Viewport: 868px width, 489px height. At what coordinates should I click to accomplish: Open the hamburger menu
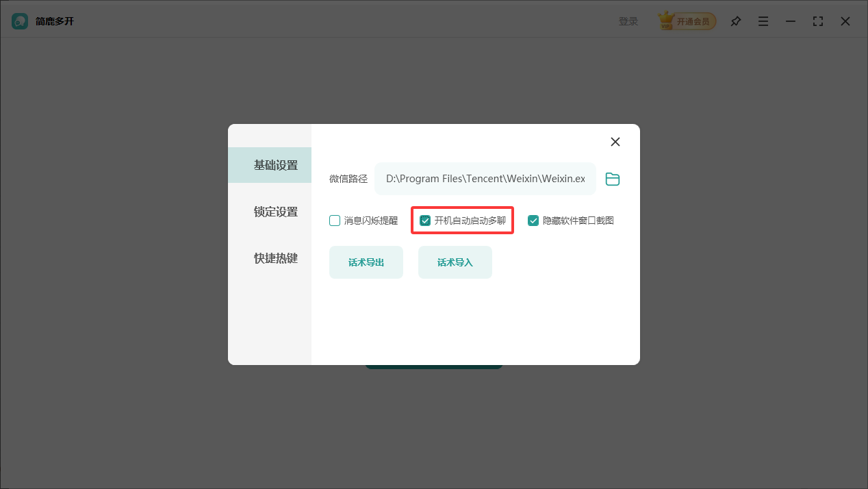[x=763, y=21]
